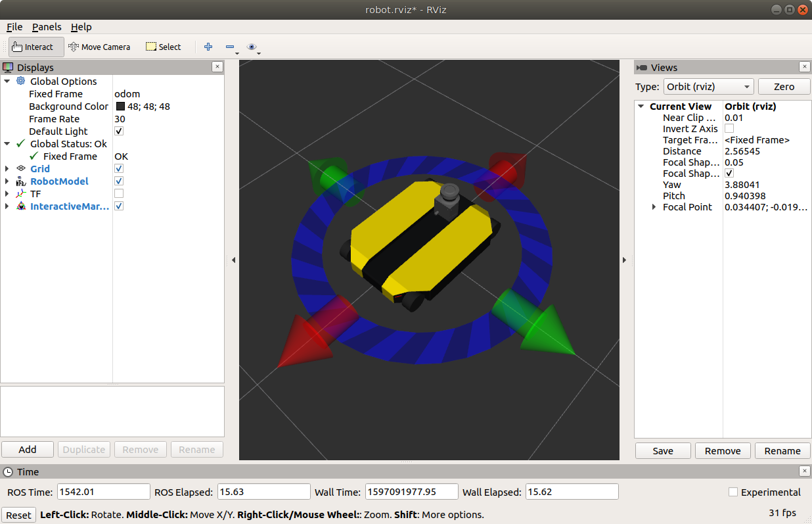812x524 pixels.
Task: Open the File menu
Action: (14, 27)
